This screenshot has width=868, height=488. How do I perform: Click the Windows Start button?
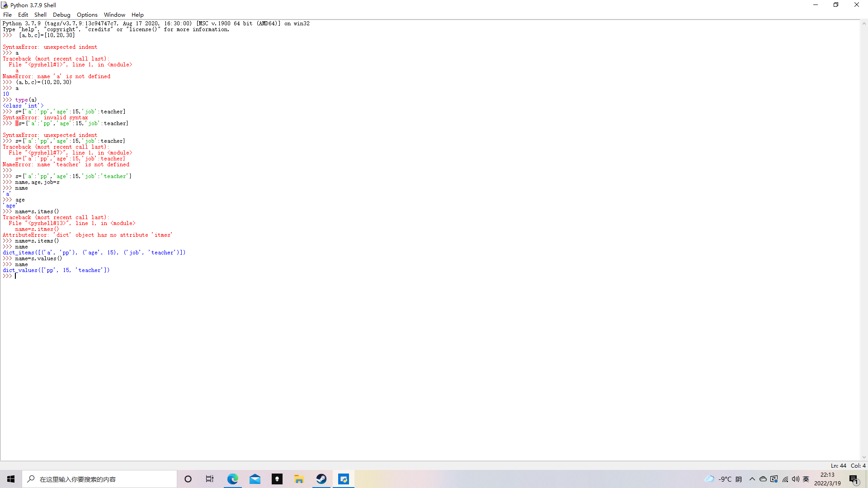click(x=11, y=479)
